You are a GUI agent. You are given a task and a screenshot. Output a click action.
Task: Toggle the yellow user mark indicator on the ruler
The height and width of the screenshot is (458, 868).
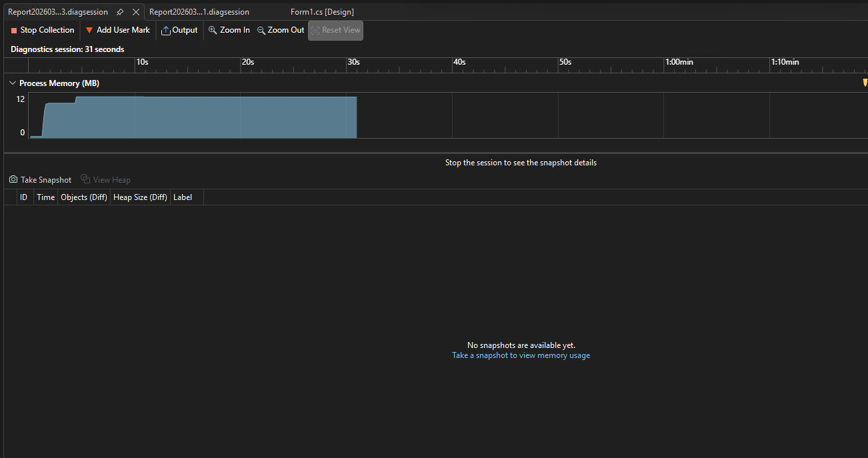(x=865, y=82)
